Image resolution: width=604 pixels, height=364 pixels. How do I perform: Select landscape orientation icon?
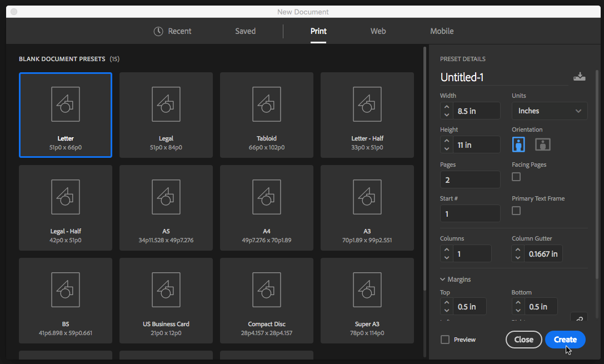542,144
